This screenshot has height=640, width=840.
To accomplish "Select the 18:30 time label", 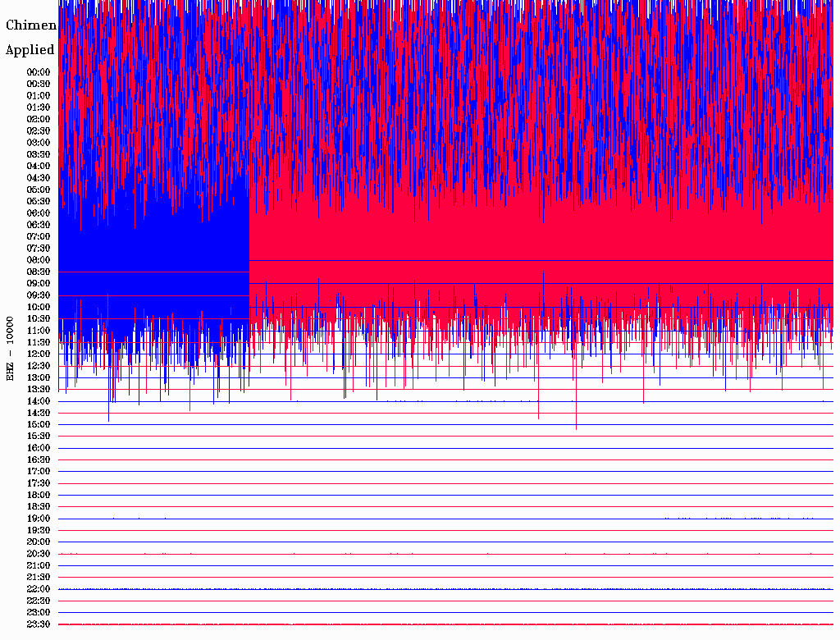I will pyautogui.click(x=39, y=506).
